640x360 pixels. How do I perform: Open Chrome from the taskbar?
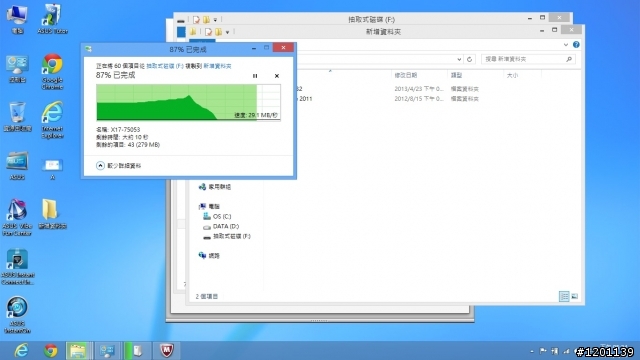[51, 351]
